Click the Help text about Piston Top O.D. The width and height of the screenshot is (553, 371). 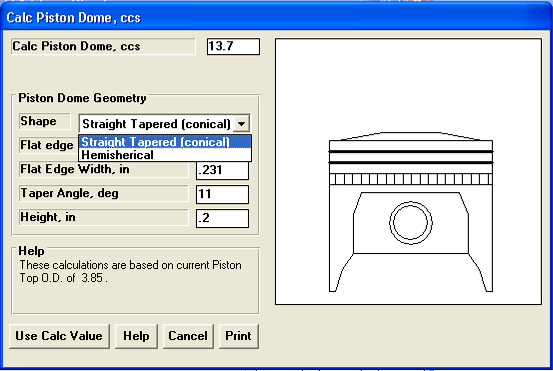pos(130,272)
